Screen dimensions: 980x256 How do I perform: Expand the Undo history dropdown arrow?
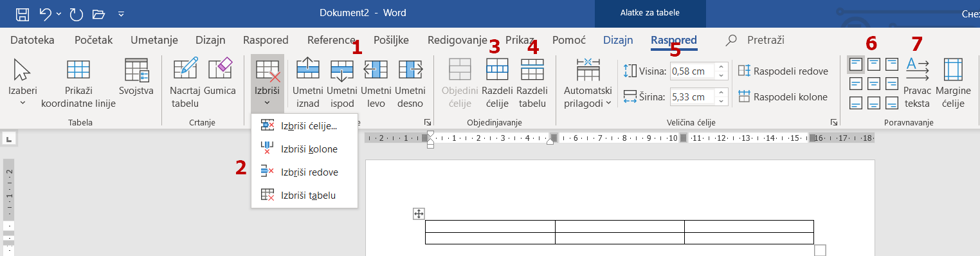pyautogui.click(x=59, y=14)
